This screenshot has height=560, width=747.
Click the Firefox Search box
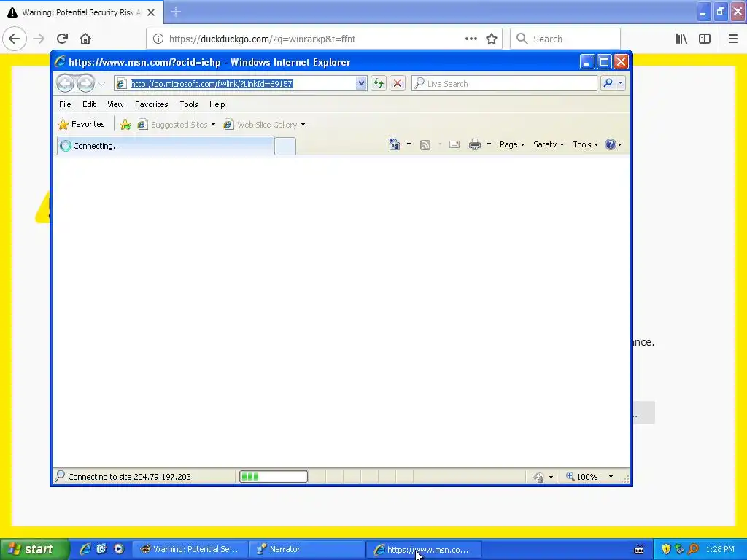point(565,39)
